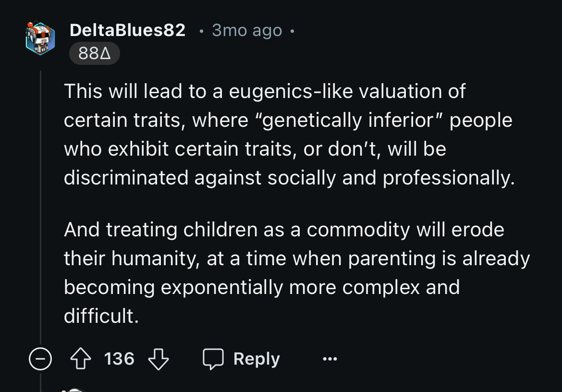Open the three-dot more options menu
The height and width of the screenshot is (392, 562).
[x=330, y=359]
